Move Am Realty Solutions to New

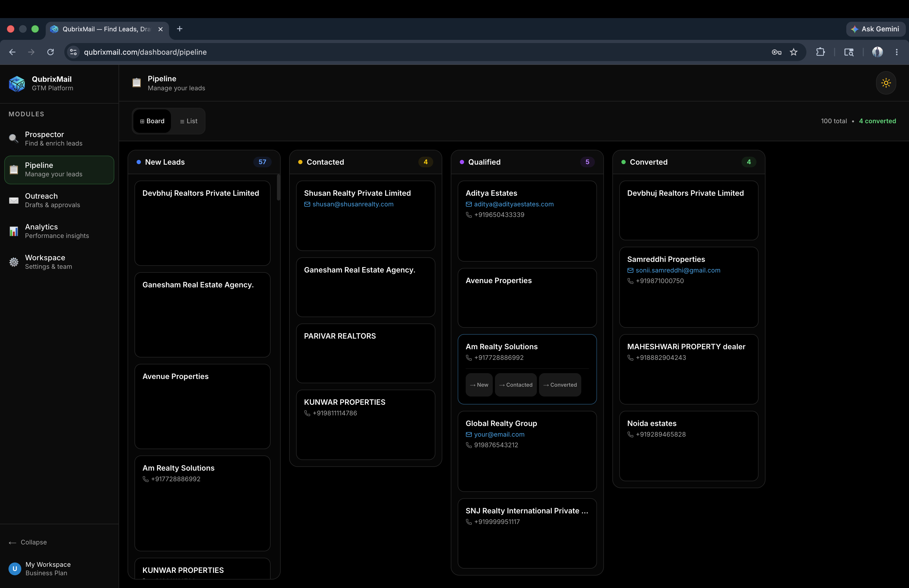479,385
